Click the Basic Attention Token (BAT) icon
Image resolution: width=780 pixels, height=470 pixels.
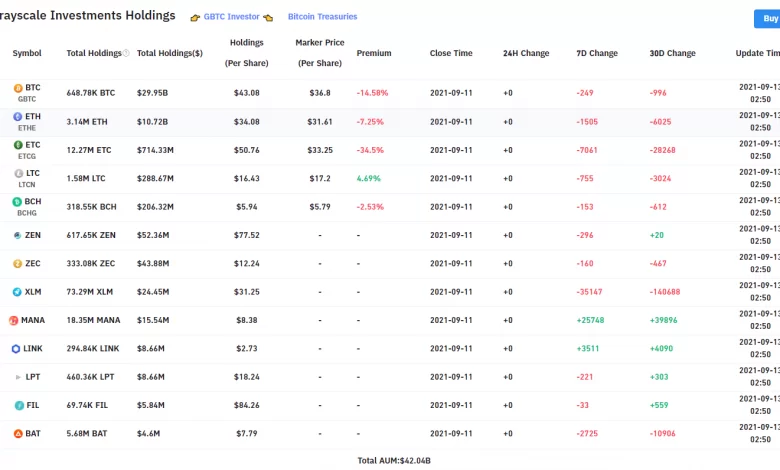pyautogui.click(x=17, y=434)
